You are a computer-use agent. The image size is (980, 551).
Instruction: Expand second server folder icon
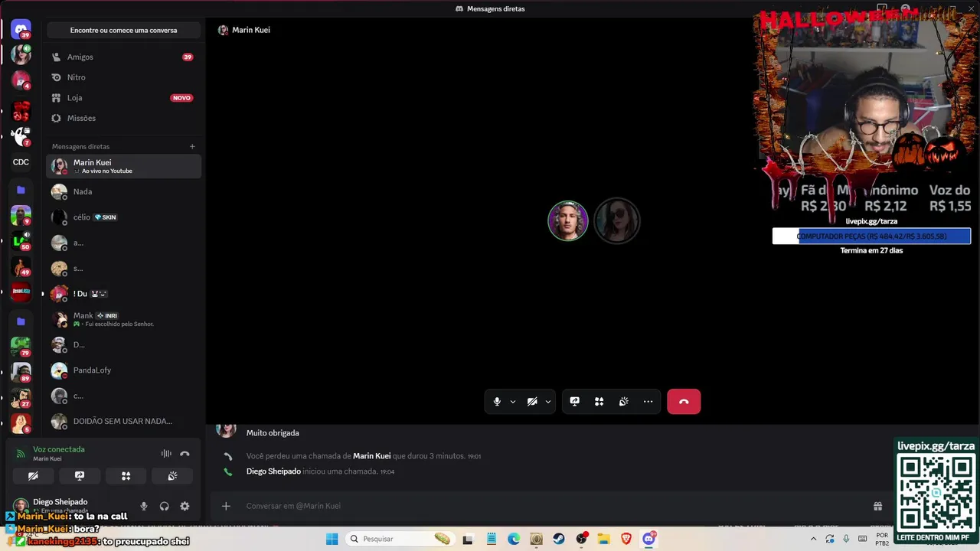[21, 321]
